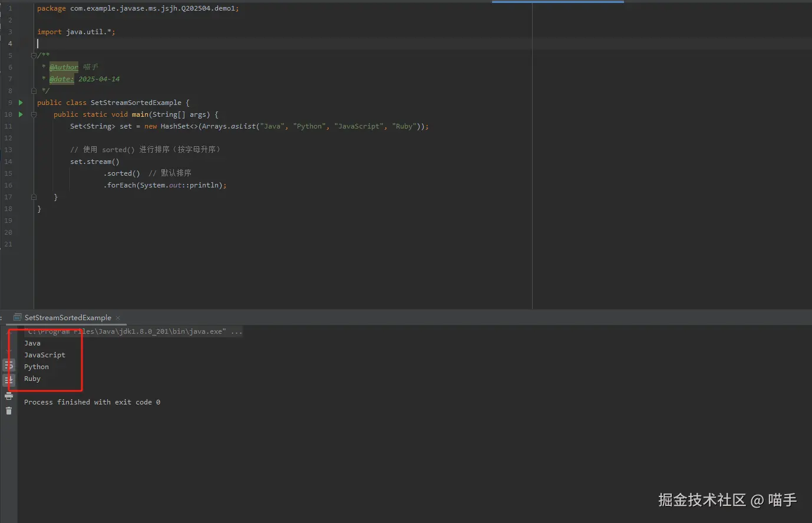Collapse the Javadoc comment at its closing marker
Viewport: 812px width, 523px height.
tap(34, 91)
